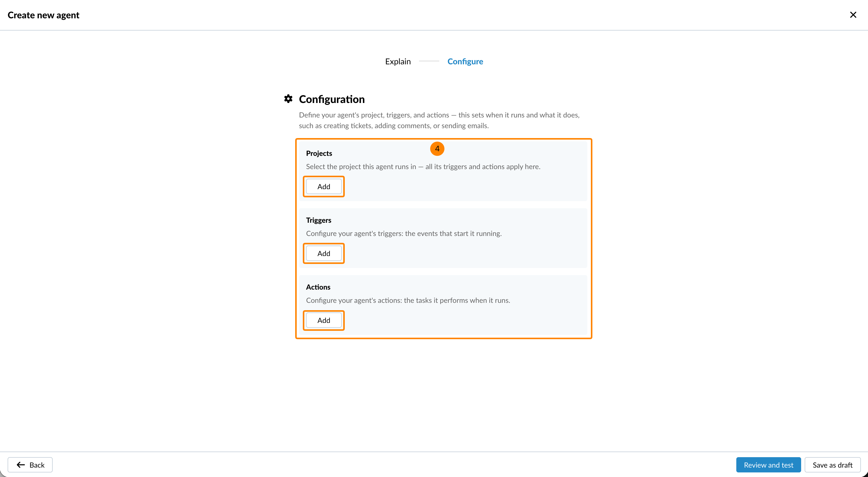Click the Configuration gear icon
This screenshot has width=868, height=477.
(288, 99)
